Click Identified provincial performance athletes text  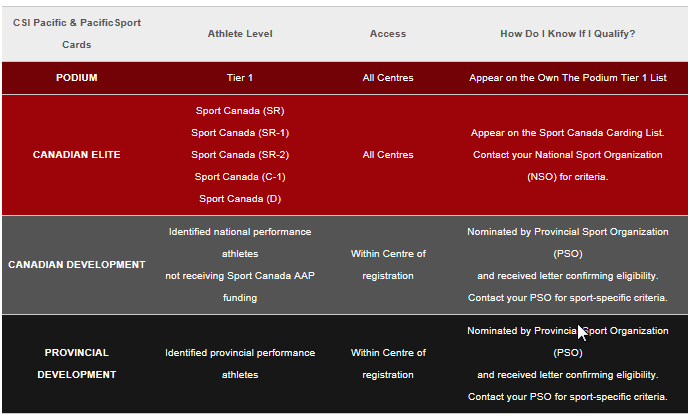[x=240, y=363]
